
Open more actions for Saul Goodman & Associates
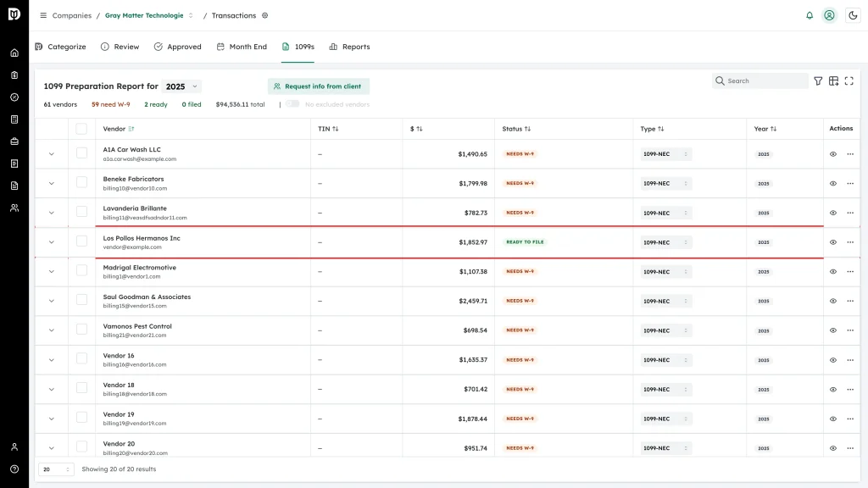[x=850, y=301]
